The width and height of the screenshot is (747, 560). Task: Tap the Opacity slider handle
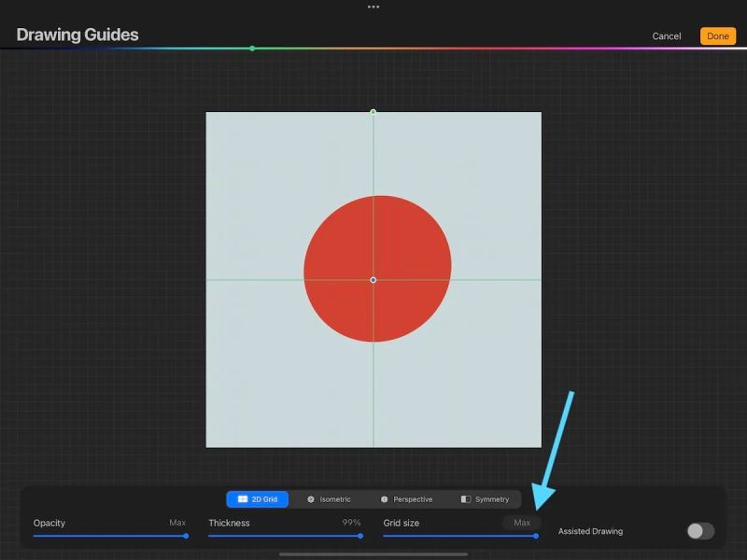click(185, 537)
